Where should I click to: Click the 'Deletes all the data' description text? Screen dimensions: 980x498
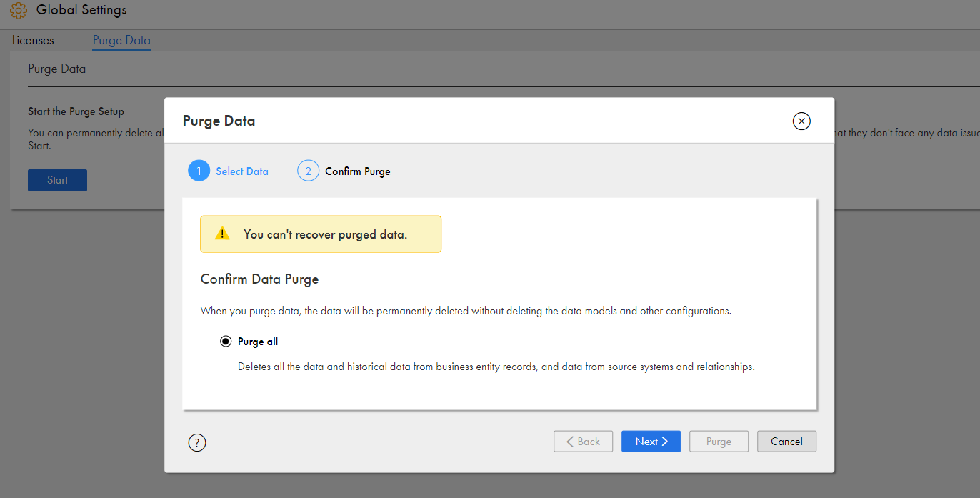tap(496, 367)
